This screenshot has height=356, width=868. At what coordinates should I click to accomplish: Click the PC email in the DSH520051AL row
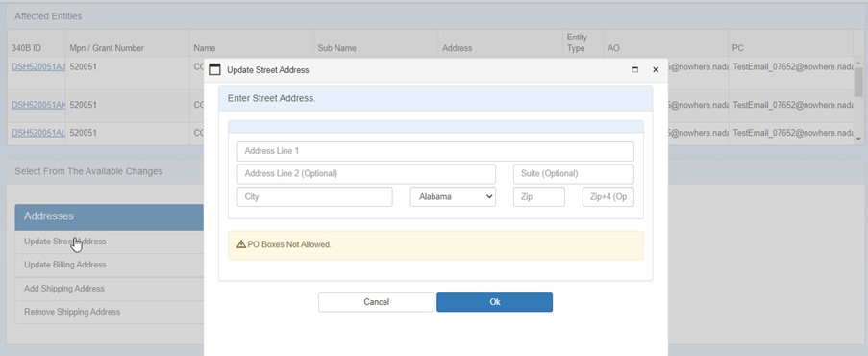click(793, 133)
